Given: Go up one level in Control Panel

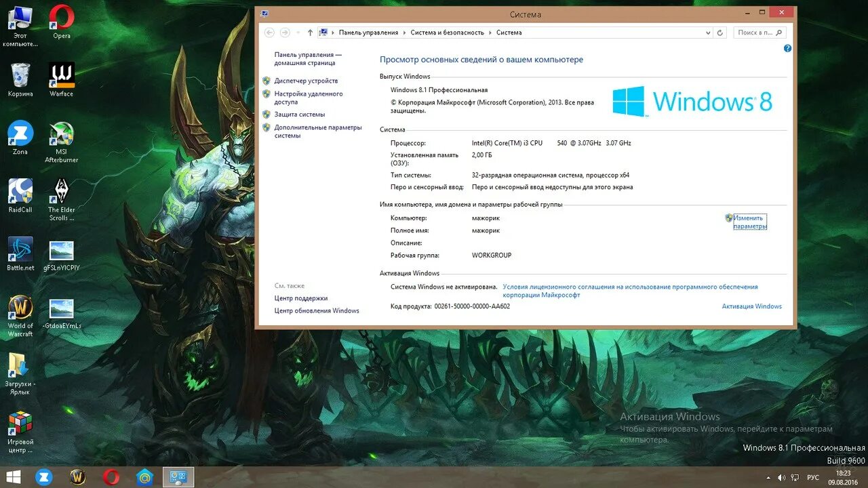Looking at the screenshot, I should click(310, 33).
